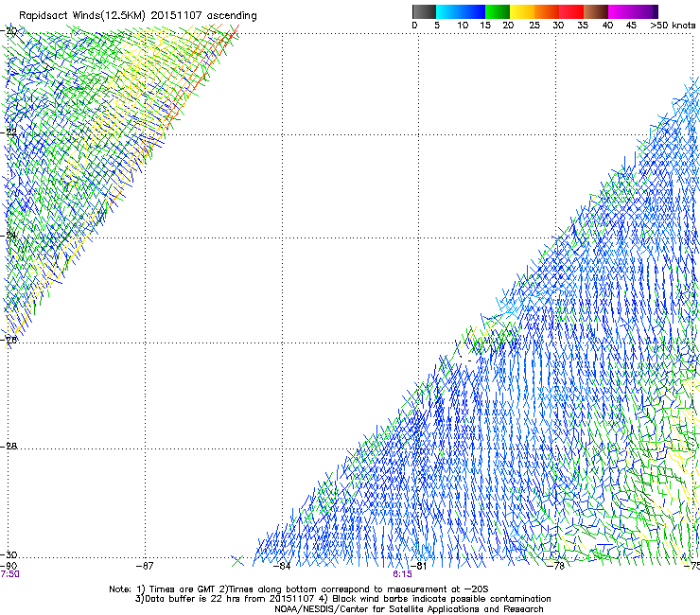The image size is (700, 615).
Task: Click the longitude label '-84'
Action: [282, 566]
